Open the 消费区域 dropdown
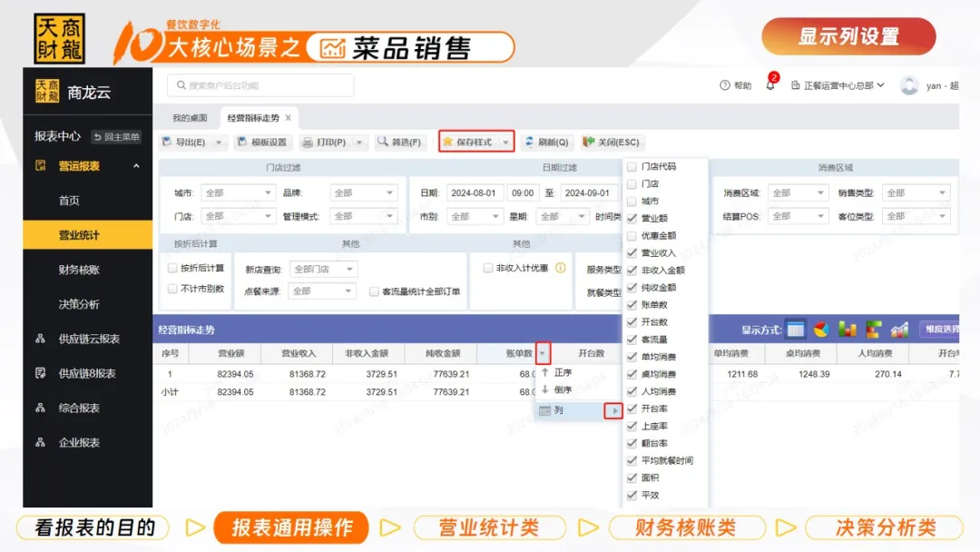Image resolution: width=980 pixels, height=552 pixels. [798, 192]
